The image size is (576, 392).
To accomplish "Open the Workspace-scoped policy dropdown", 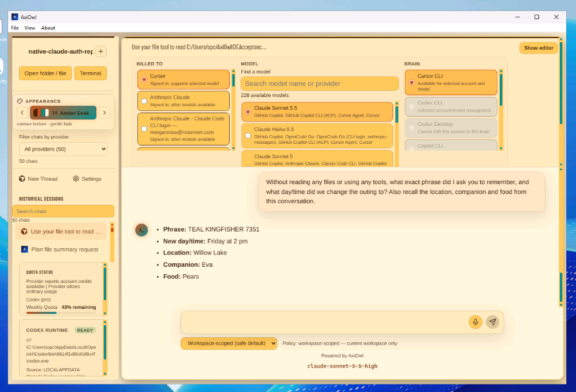I will 229,343.
